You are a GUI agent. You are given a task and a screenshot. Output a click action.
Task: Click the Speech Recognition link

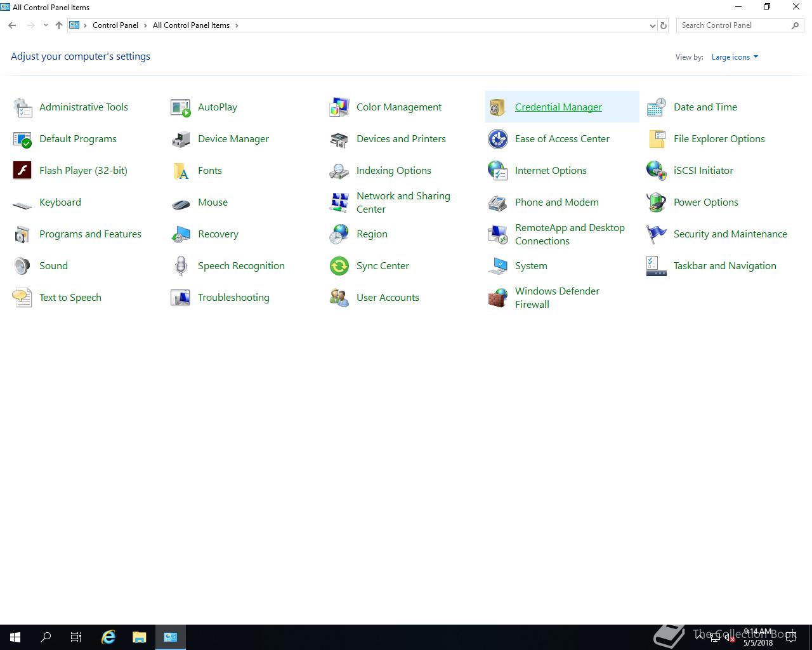coord(241,266)
